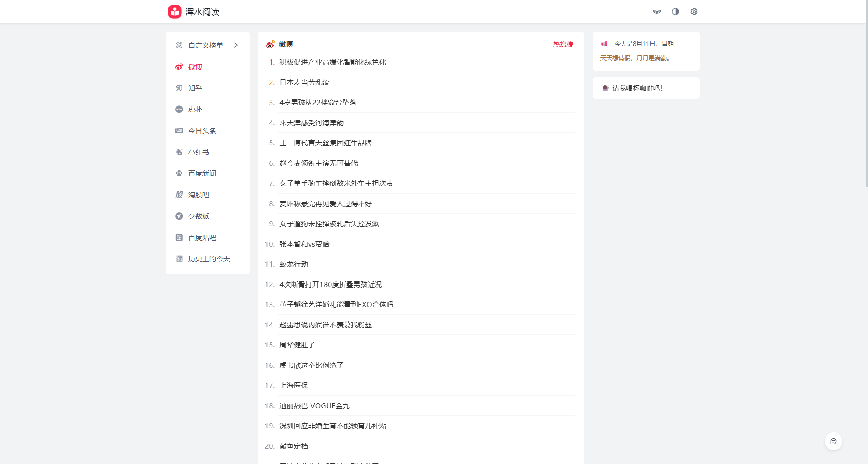This screenshot has width=868, height=464.
Task: Open 上海医保 headline
Action: pos(294,385)
